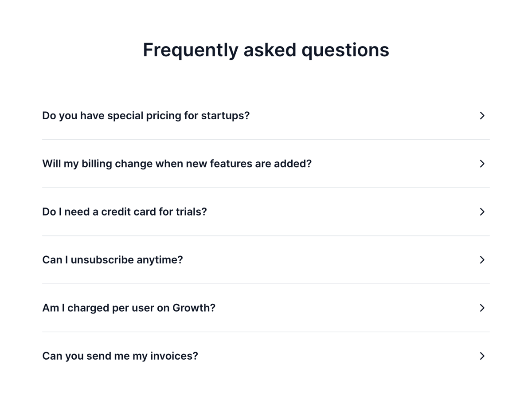The width and height of the screenshot is (532, 404).
Task: Open 'Will my billing change when new features are added?'
Action: pyautogui.click(x=177, y=164)
